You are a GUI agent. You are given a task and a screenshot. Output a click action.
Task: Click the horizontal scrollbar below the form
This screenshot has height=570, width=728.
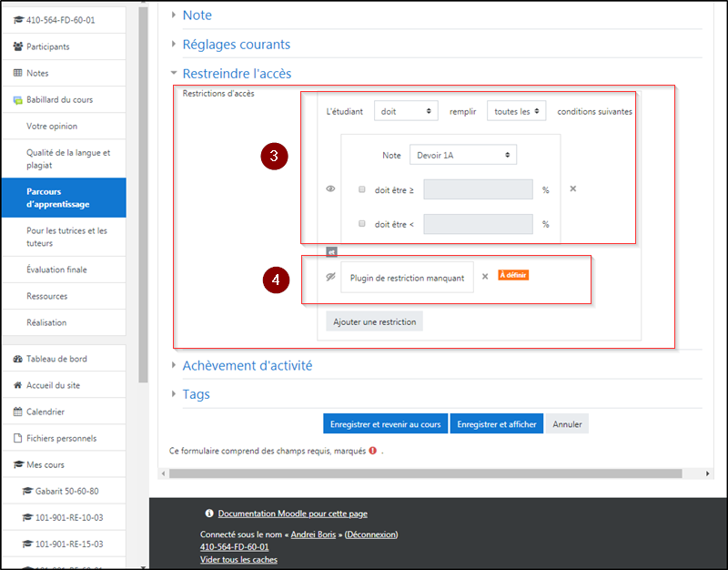coord(425,473)
